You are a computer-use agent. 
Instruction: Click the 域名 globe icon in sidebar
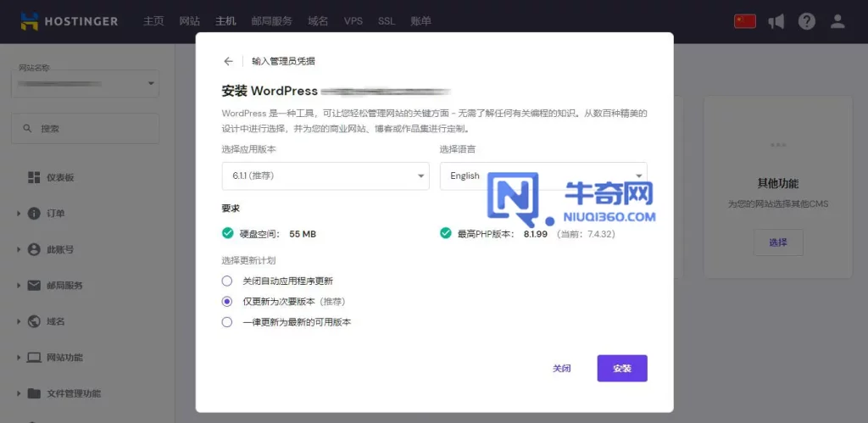[34, 321]
